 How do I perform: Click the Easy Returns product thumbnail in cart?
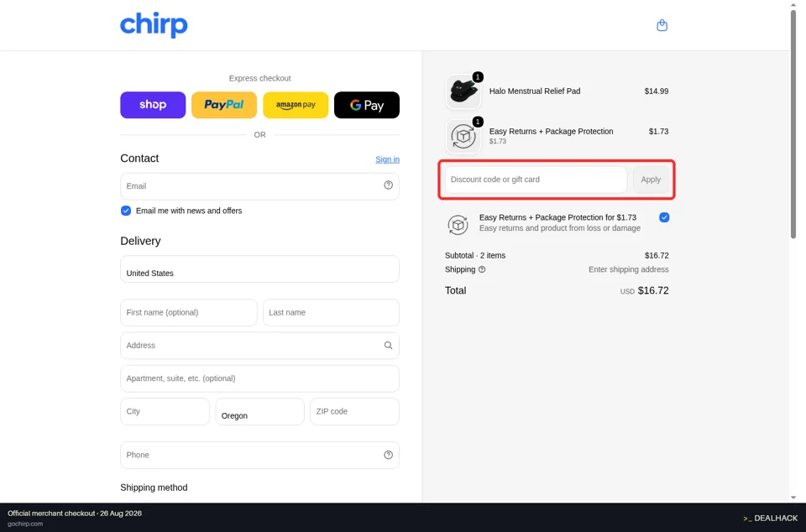tap(463, 136)
